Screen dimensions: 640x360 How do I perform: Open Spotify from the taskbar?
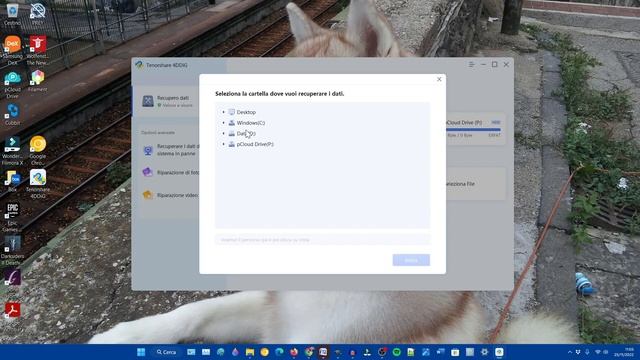pyautogui.click(x=396, y=352)
